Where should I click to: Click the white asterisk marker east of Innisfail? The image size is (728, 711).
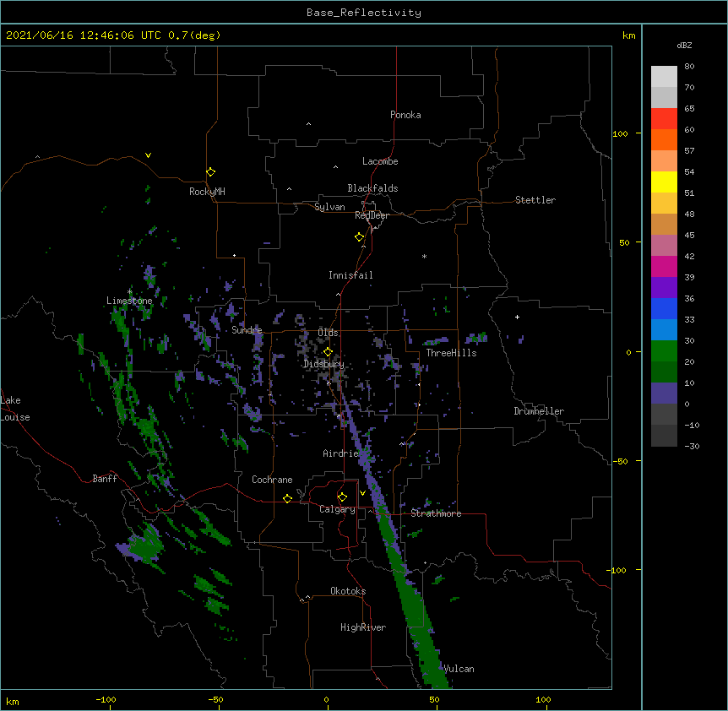coord(424,256)
